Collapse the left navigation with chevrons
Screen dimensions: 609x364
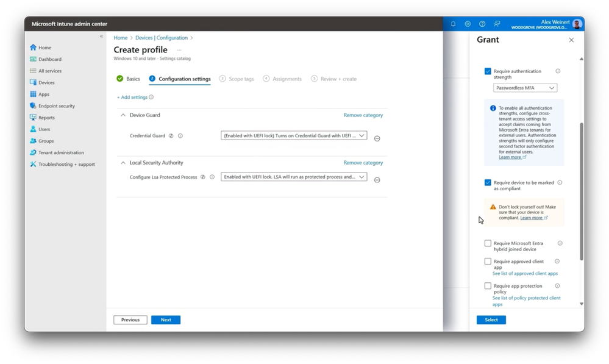101,36
